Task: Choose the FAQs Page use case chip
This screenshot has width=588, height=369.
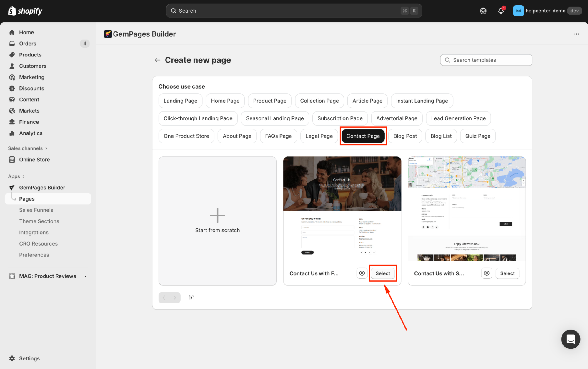Action: 278,136
